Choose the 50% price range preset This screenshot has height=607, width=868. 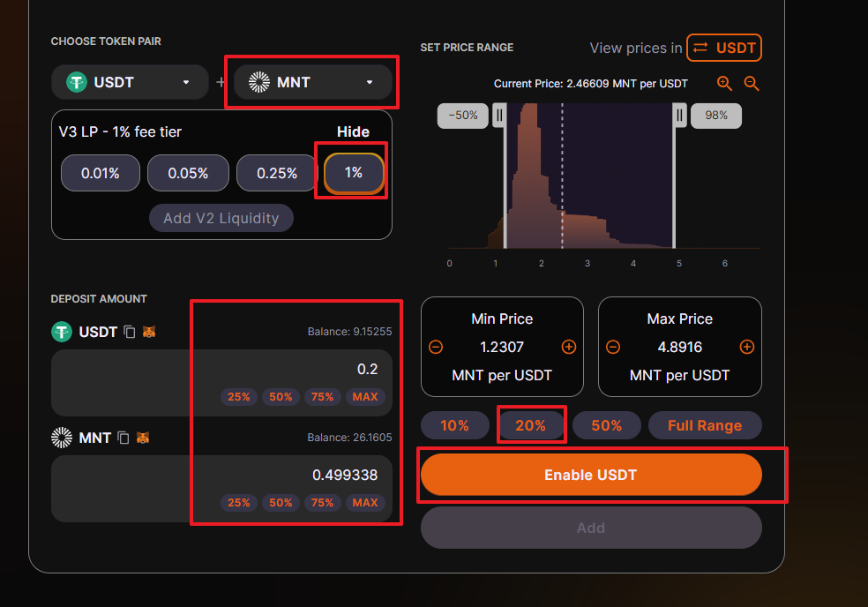click(607, 425)
